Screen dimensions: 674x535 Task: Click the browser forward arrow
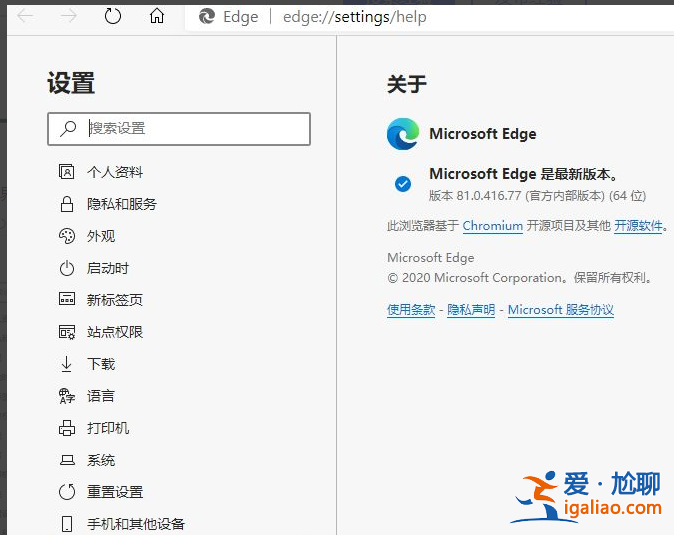point(68,16)
